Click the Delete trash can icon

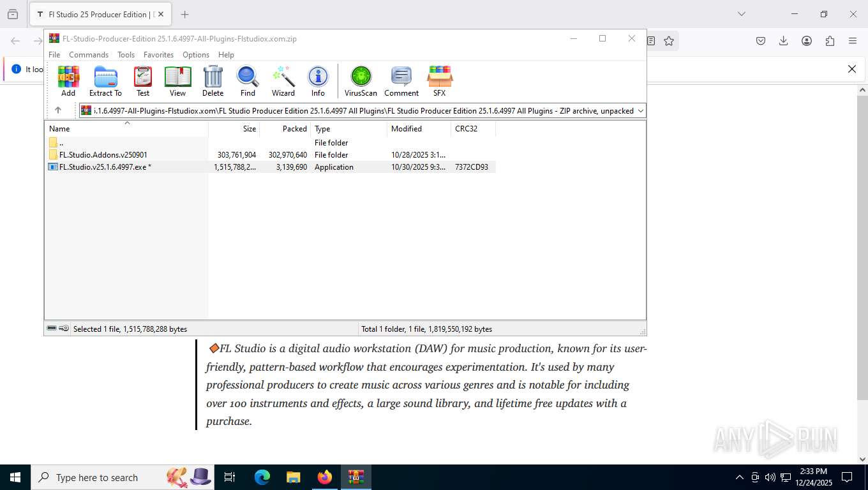[x=213, y=81]
